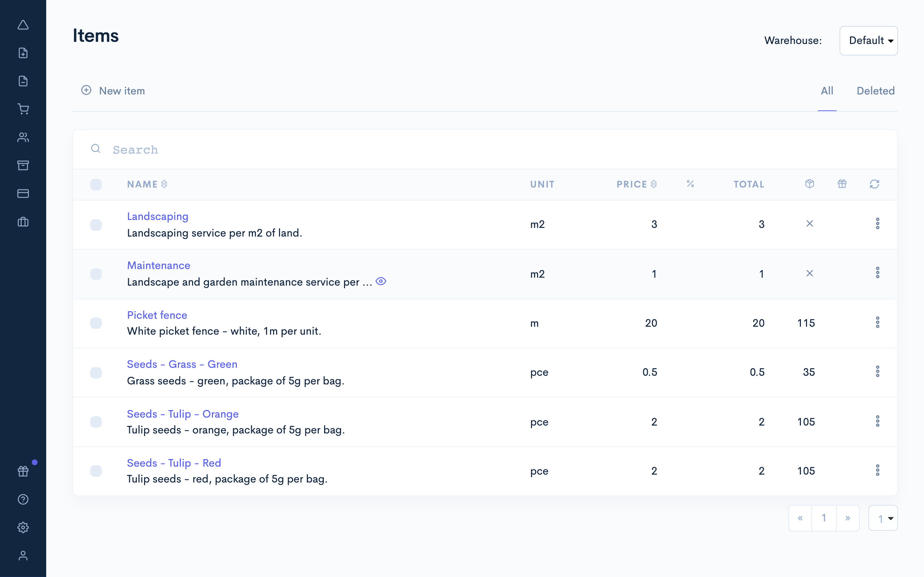Image resolution: width=924 pixels, height=577 pixels.
Task: Open the credit card sidebar icon
Action: (23, 194)
